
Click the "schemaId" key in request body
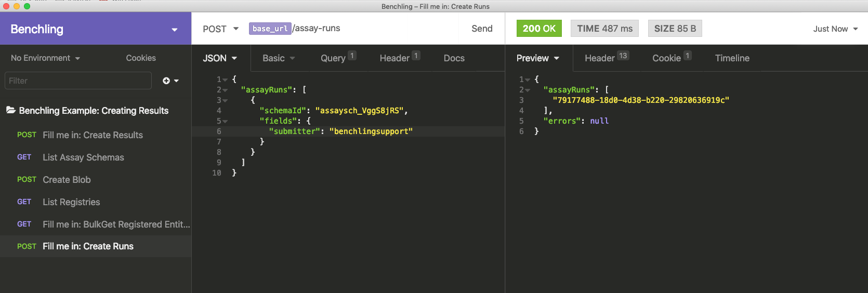(x=282, y=111)
